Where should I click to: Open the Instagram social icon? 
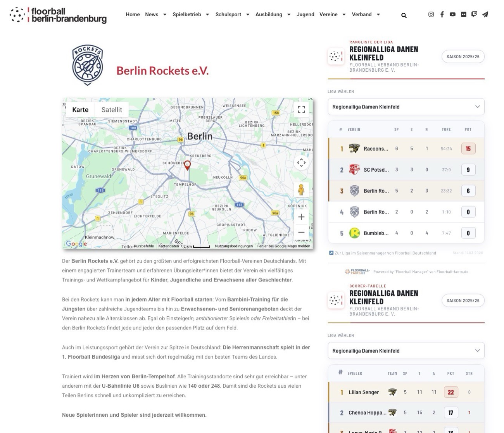point(431,14)
